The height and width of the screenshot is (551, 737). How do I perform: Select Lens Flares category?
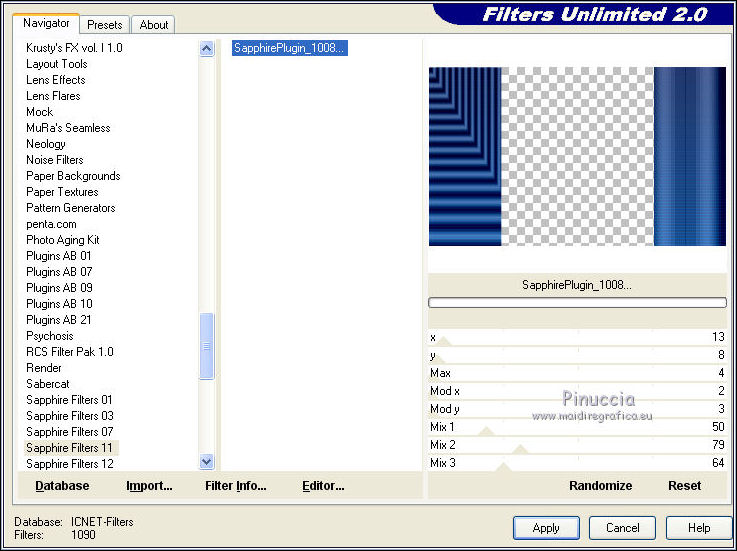(53, 96)
